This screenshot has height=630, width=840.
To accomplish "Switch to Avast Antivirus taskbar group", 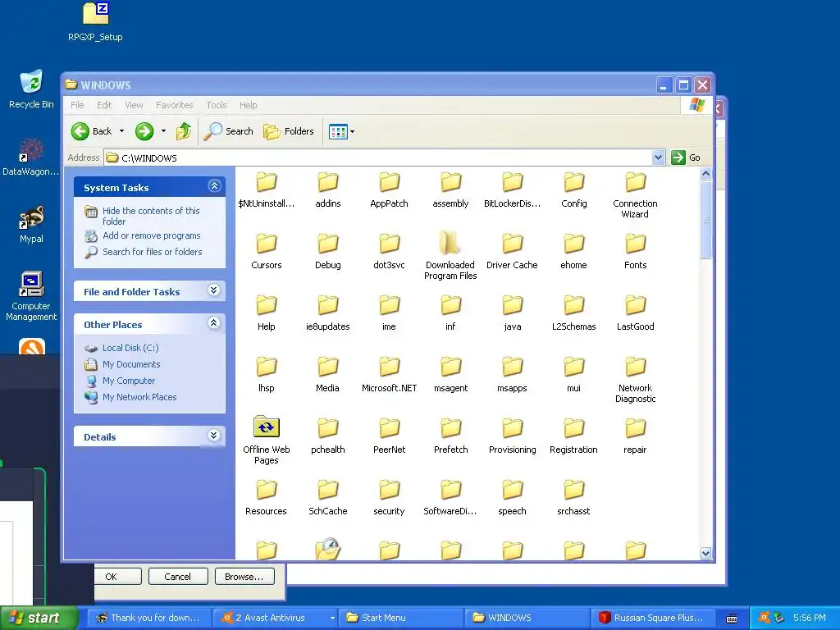I will [274, 618].
